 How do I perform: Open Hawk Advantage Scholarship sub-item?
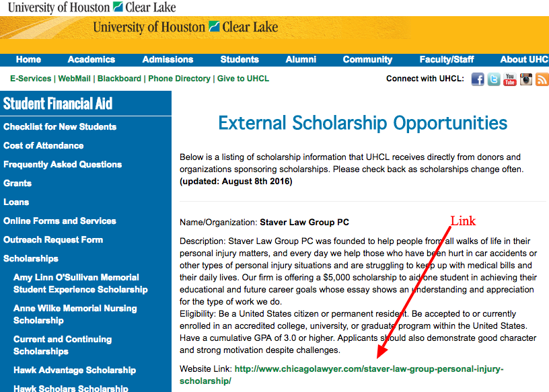tap(75, 370)
